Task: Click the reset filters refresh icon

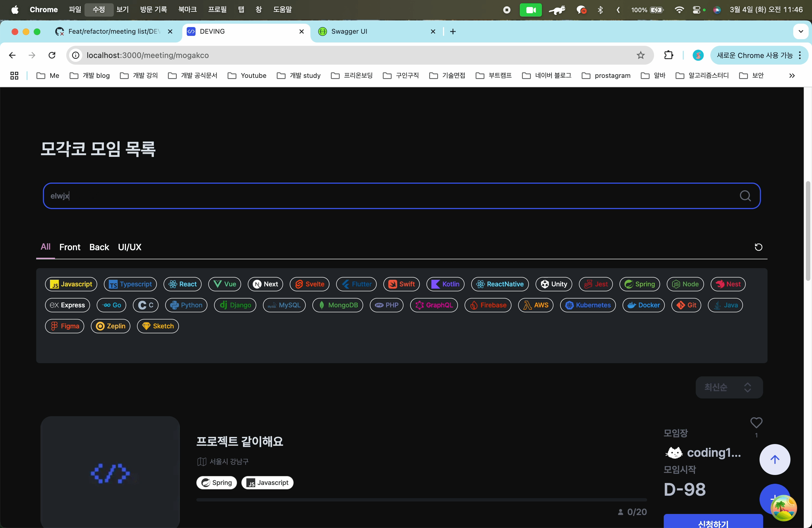Action: click(x=758, y=247)
